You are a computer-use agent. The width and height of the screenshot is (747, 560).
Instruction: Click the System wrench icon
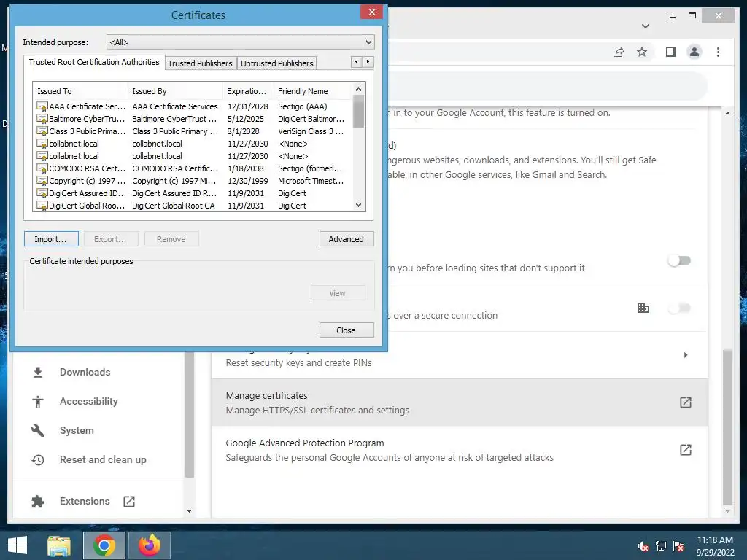[x=38, y=430]
